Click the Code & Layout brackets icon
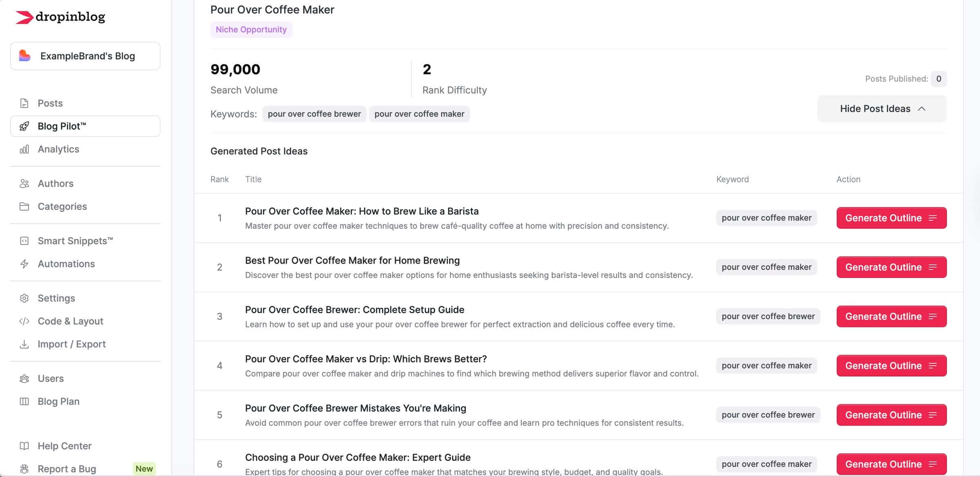This screenshot has height=477, width=980. click(x=24, y=321)
